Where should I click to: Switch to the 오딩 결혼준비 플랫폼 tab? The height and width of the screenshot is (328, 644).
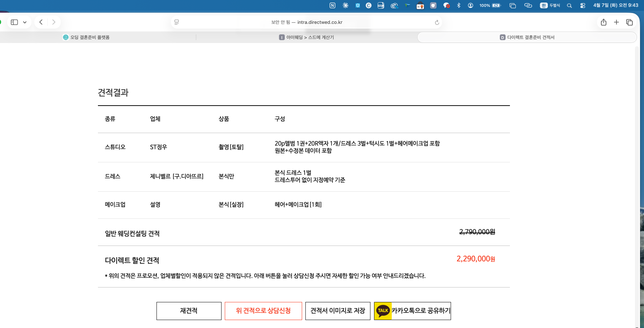point(87,37)
